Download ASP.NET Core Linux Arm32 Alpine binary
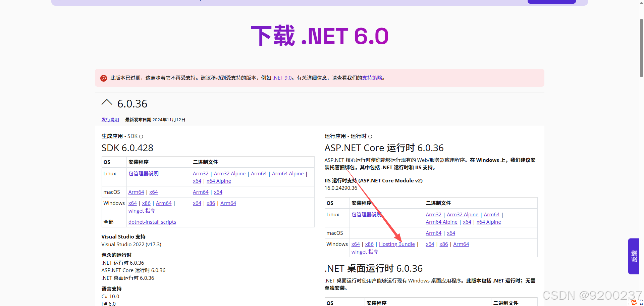 (x=463, y=214)
